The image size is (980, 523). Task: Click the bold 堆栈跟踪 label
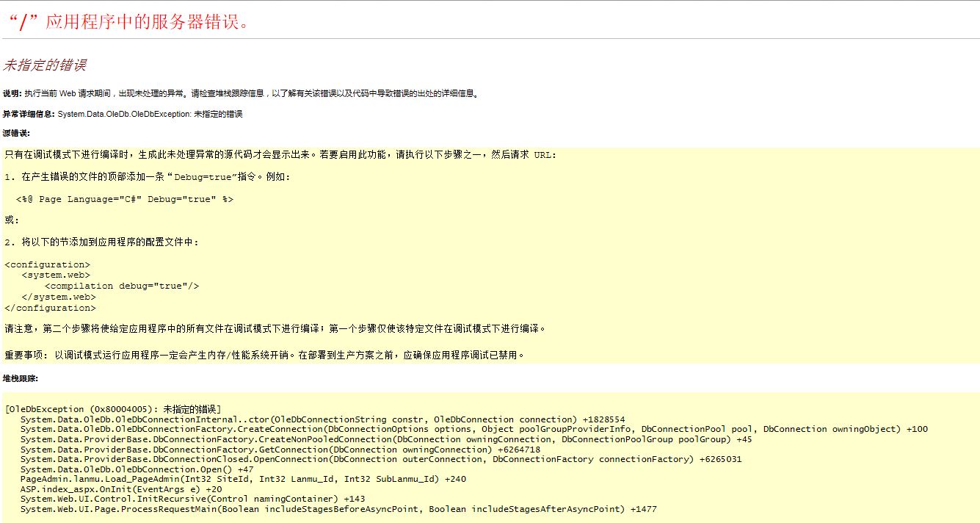click(x=20, y=378)
